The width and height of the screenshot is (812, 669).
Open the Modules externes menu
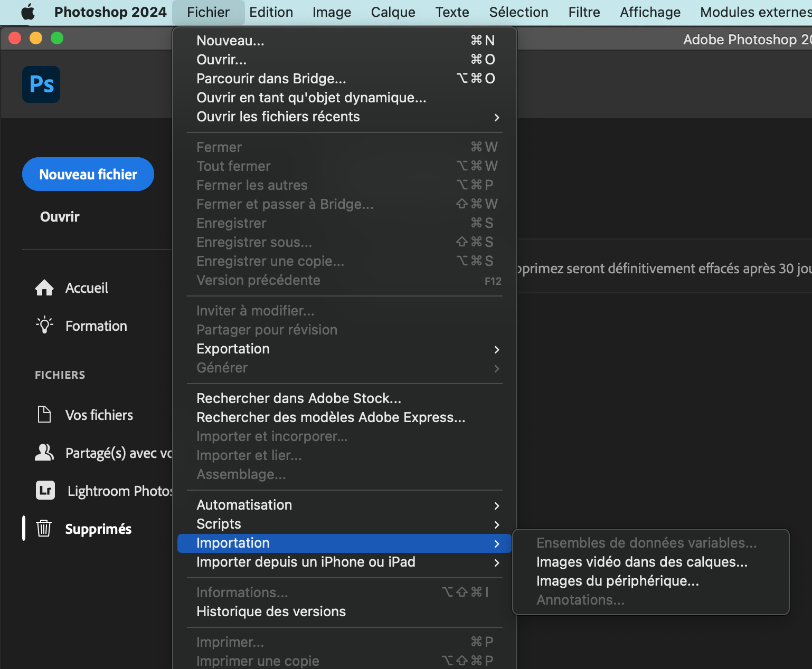(x=756, y=12)
